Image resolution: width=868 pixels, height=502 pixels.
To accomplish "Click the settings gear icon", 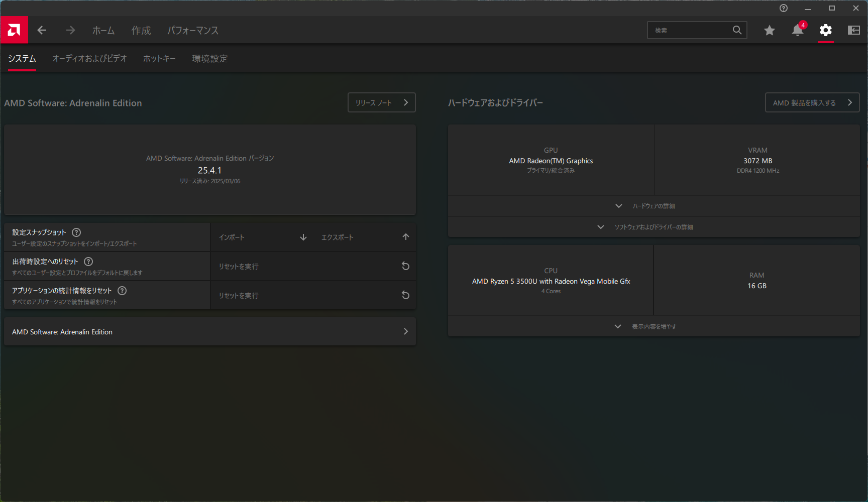I will 825,30.
